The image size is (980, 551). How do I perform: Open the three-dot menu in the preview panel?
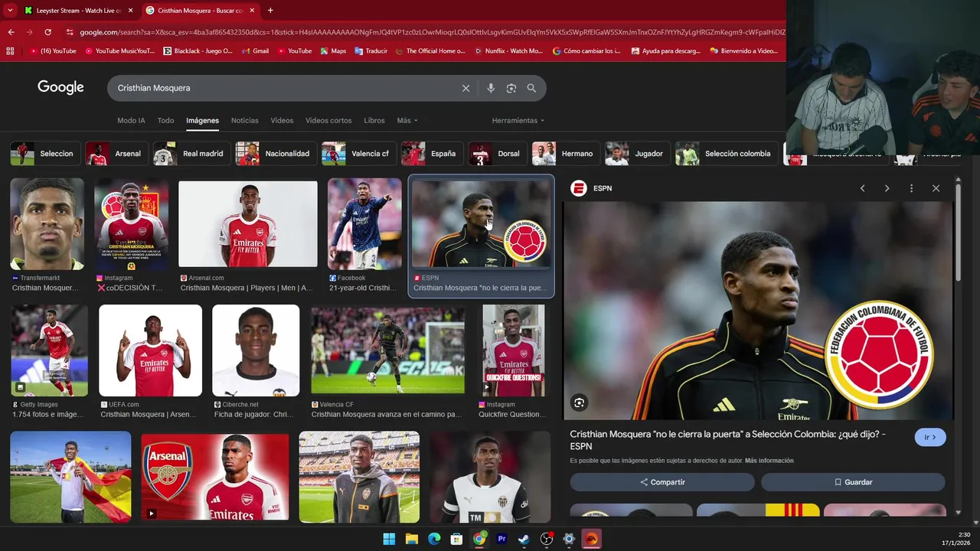tap(911, 188)
